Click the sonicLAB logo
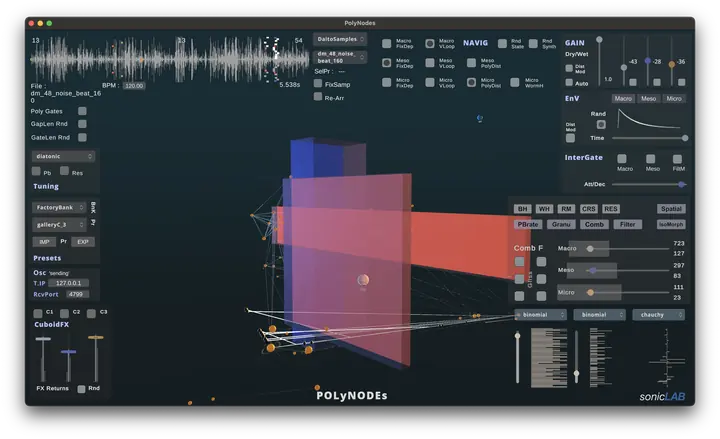 click(662, 396)
